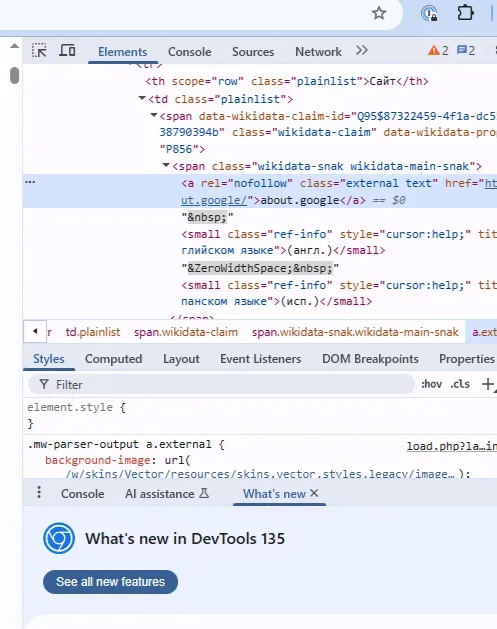The width and height of the screenshot is (497, 629).
Task: Open the warnings count indicator
Action: point(438,51)
